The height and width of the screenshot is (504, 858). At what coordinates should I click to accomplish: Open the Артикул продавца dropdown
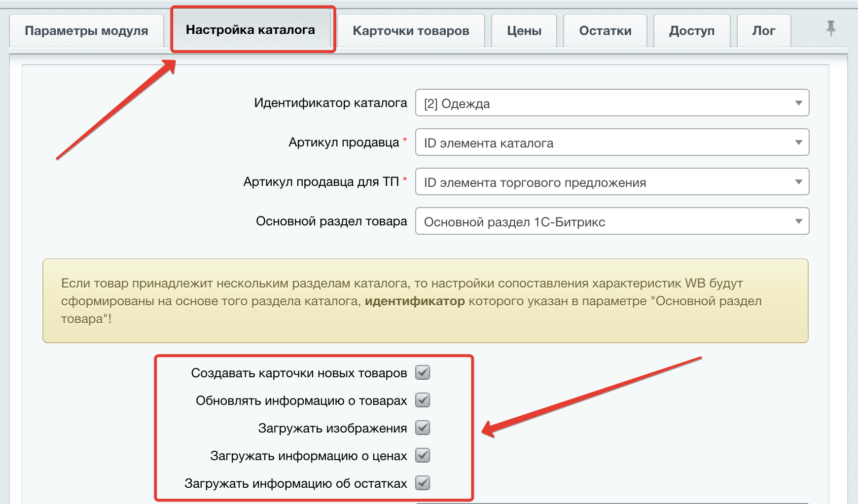pos(611,143)
